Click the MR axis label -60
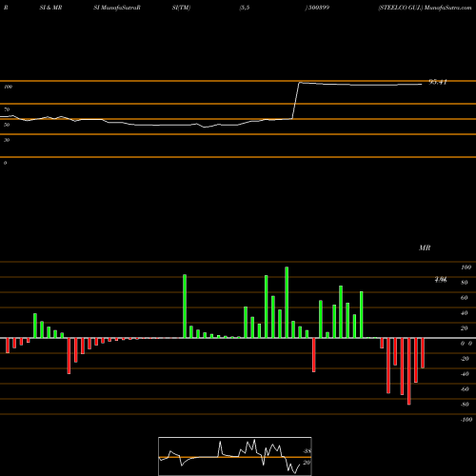Viewport: 476px width, 476px height. tap(465, 389)
